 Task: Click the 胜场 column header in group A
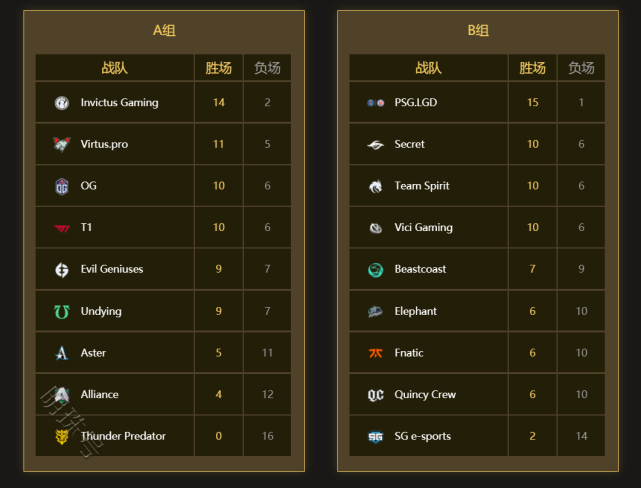[x=218, y=68]
